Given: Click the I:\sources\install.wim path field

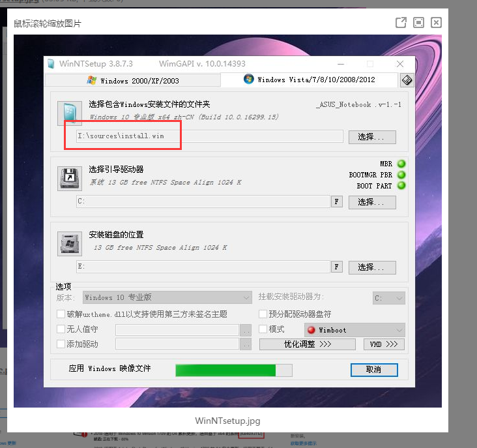Looking at the screenshot, I should point(209,136).
